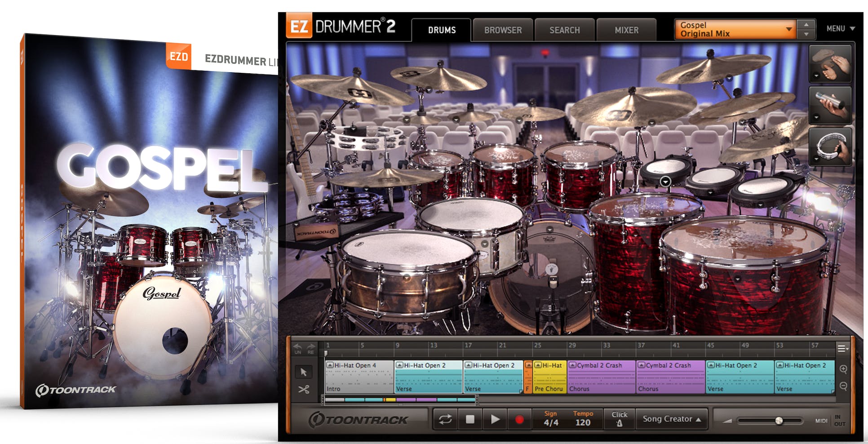The image size is (868, 444).
Task: Switch to the BROWSER tab
Action: pos(503,30)
